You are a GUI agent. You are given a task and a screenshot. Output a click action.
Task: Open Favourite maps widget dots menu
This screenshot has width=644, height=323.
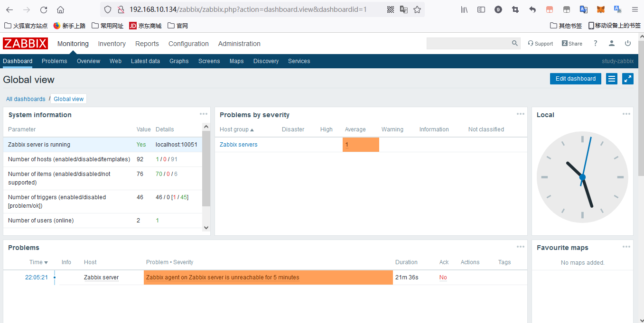(x=626, y=247)
